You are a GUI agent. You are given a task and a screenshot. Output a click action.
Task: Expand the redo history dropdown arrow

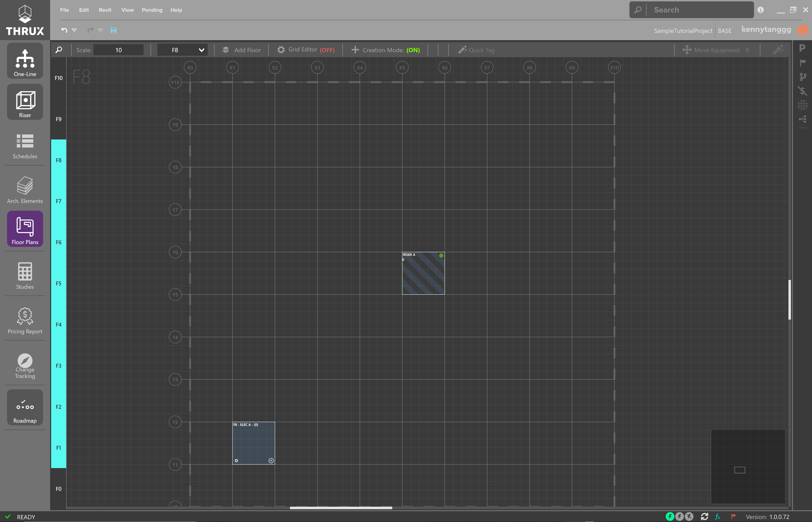(100, 30)
